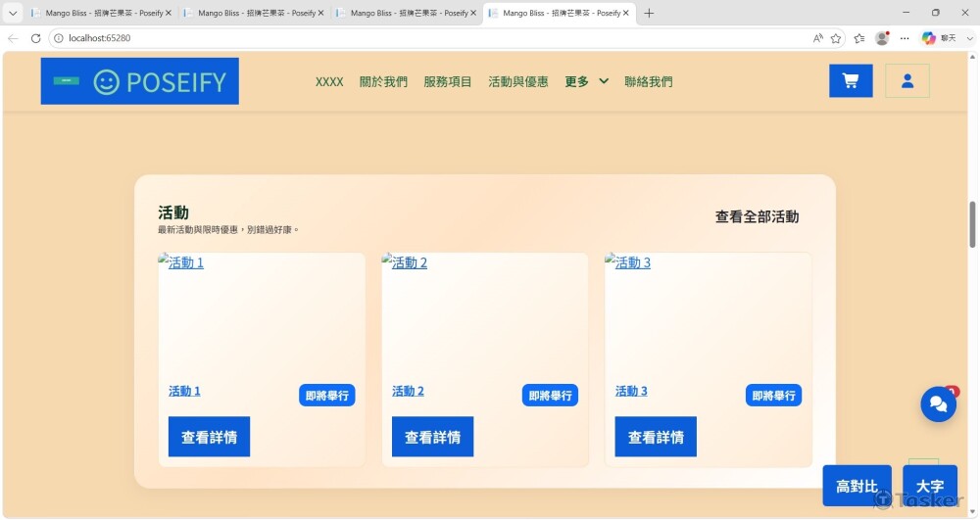Expand the 更多 dropdown menu
The width and height of the screenshot is (980, 520).
coord(586,81)
